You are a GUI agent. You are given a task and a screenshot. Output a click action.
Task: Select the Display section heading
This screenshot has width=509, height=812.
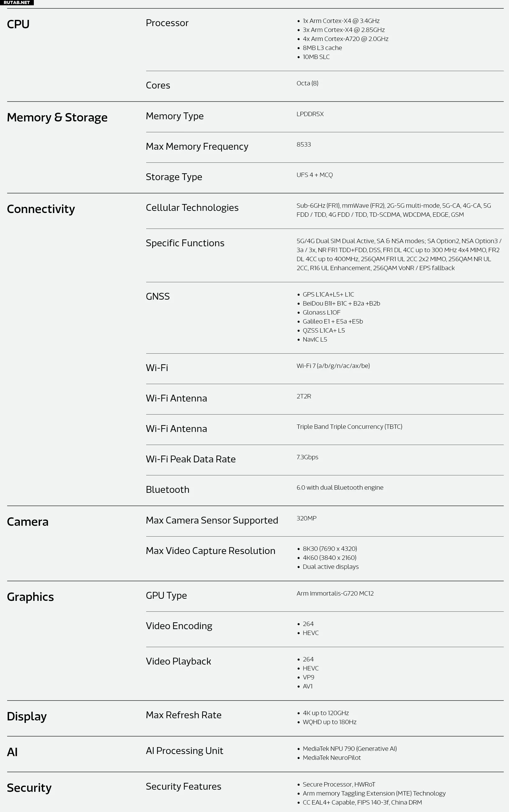pos(27,716)
